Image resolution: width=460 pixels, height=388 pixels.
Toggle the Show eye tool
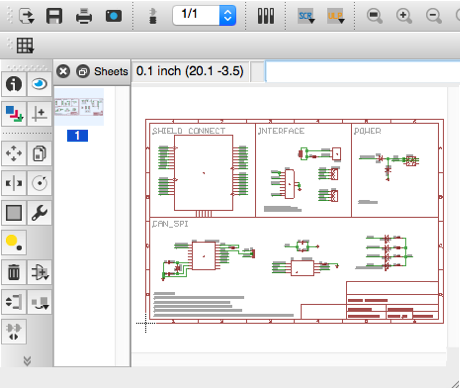(x=40, y=84)
